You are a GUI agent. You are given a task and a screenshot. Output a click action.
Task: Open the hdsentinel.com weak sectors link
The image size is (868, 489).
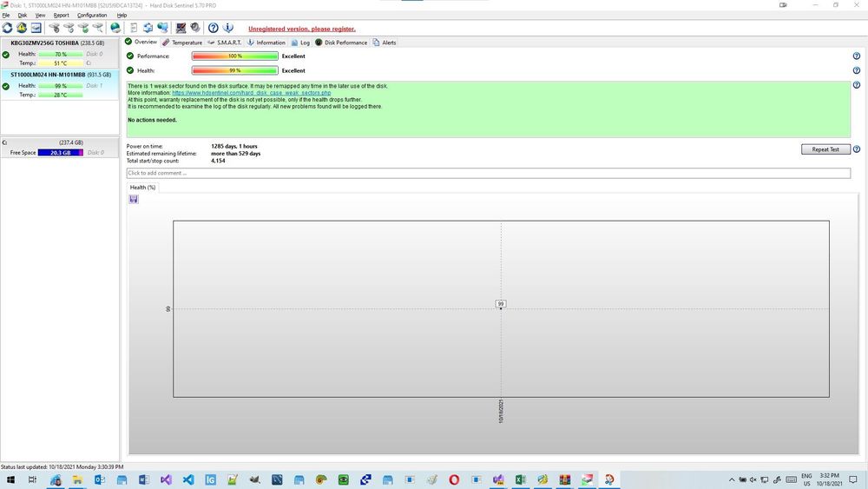(252, 93)
